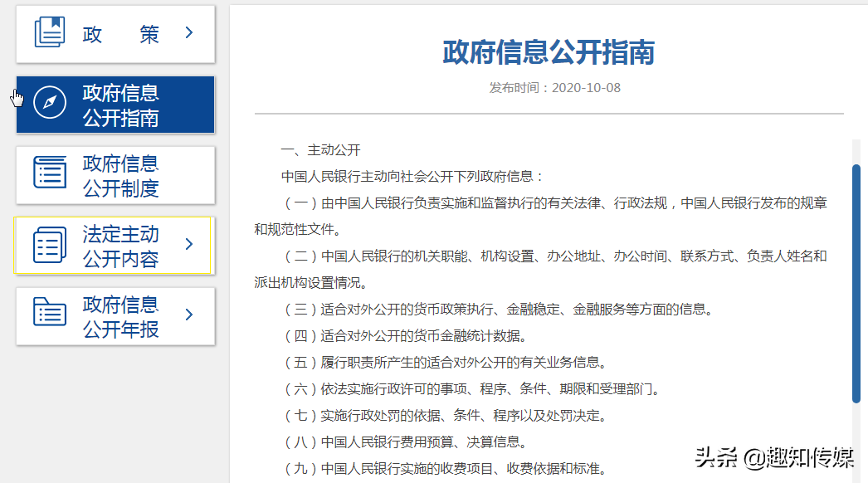The image size is (868, 483).
Task: Click the folder report icon for 政府信息公开年报
Action: point(50,315)
